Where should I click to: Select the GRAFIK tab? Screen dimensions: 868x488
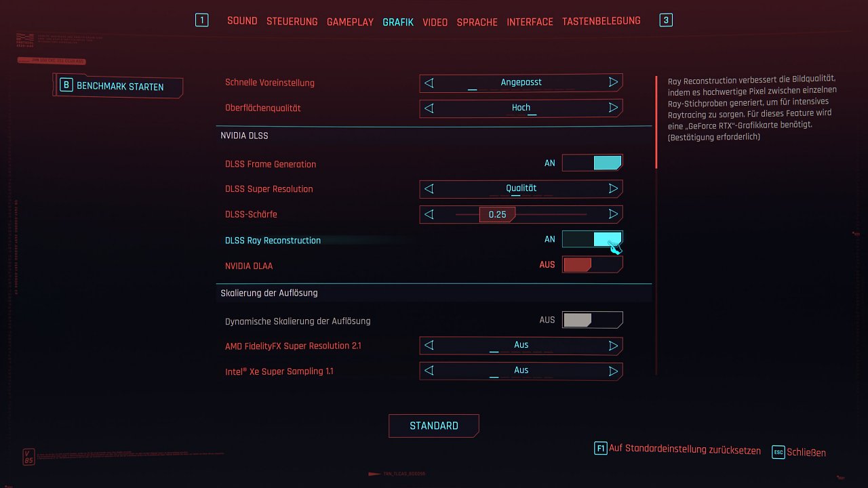pyautogui.click(x=398, y=22)
